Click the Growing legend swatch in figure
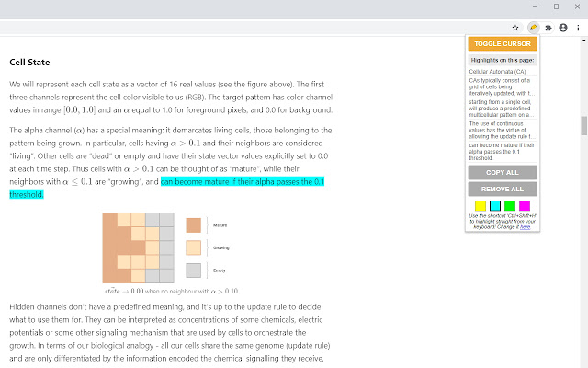 (x=194, y=247)
